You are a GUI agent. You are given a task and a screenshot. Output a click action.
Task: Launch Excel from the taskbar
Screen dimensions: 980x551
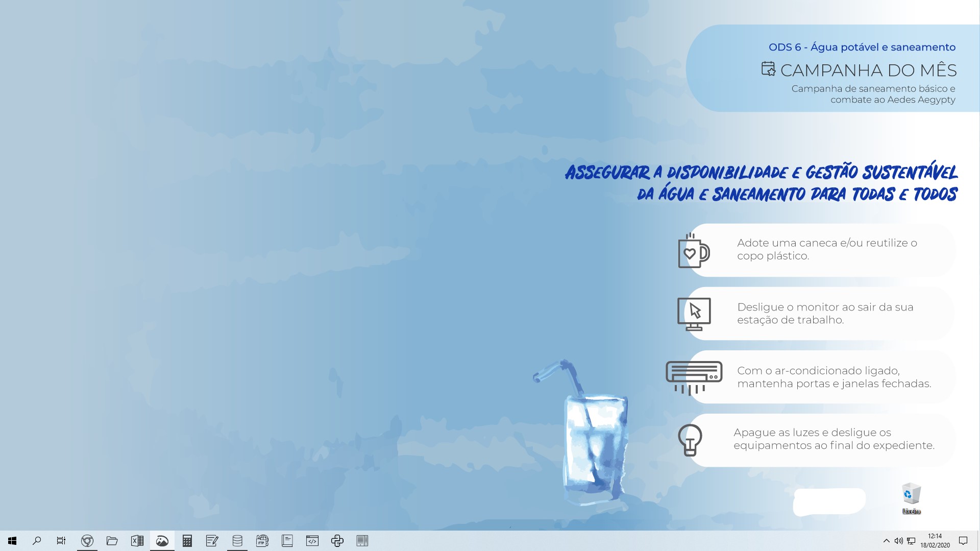click(x=137, y=541)
